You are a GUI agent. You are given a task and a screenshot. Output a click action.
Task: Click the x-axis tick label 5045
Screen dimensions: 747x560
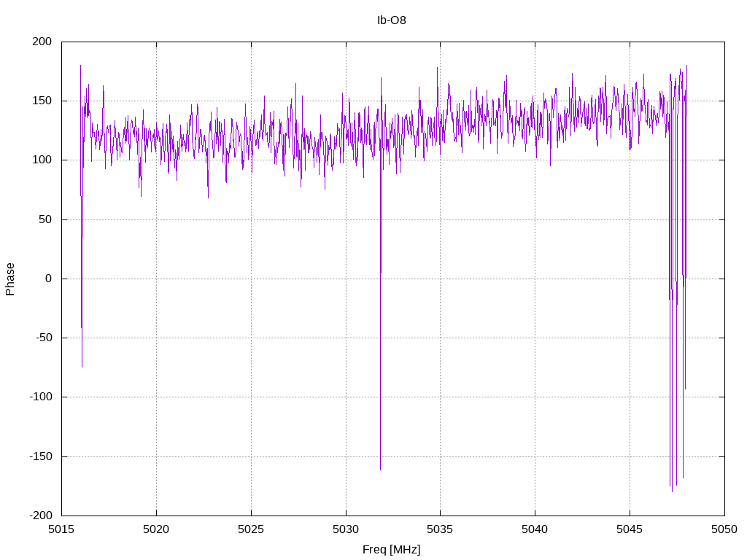click(630, 529)
